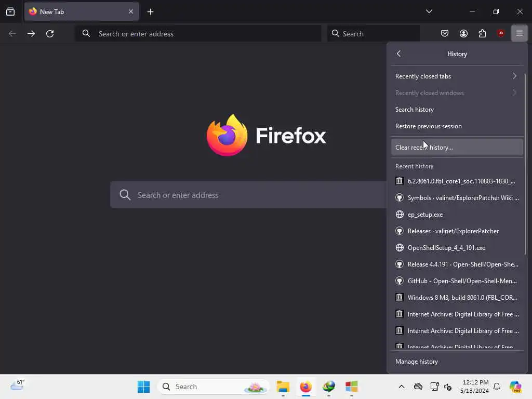The height and width of the screenshot is (399, 532).
Task: Open the uBlock Origin extension icon
Action: click(x=500, y=33)
